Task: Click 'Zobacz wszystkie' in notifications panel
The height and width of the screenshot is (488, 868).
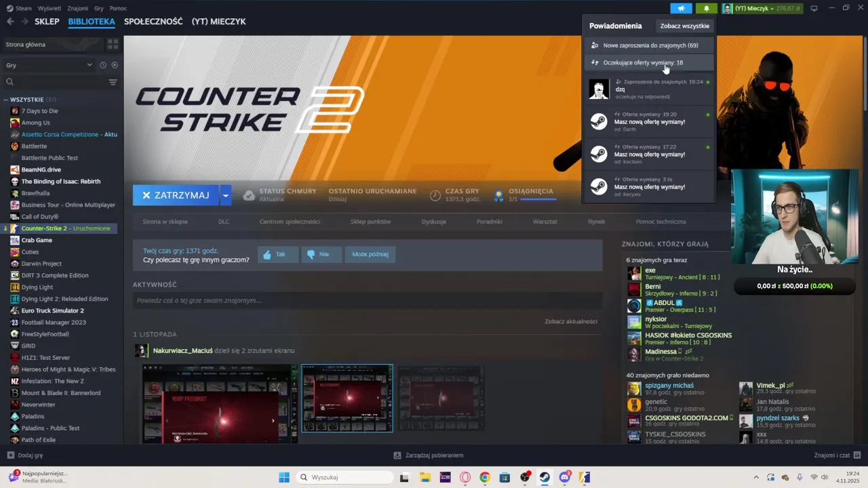Action: point(685,26)
